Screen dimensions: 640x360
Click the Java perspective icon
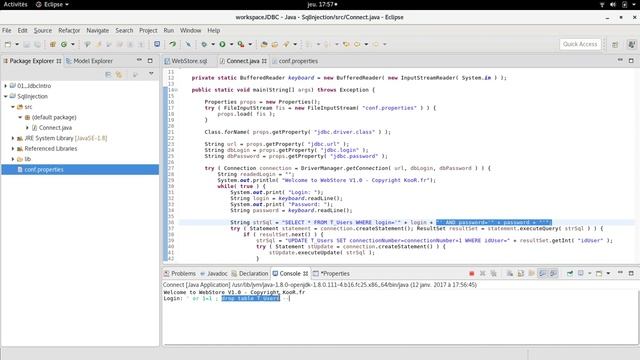pyautogui.click(x=631, y=44)
